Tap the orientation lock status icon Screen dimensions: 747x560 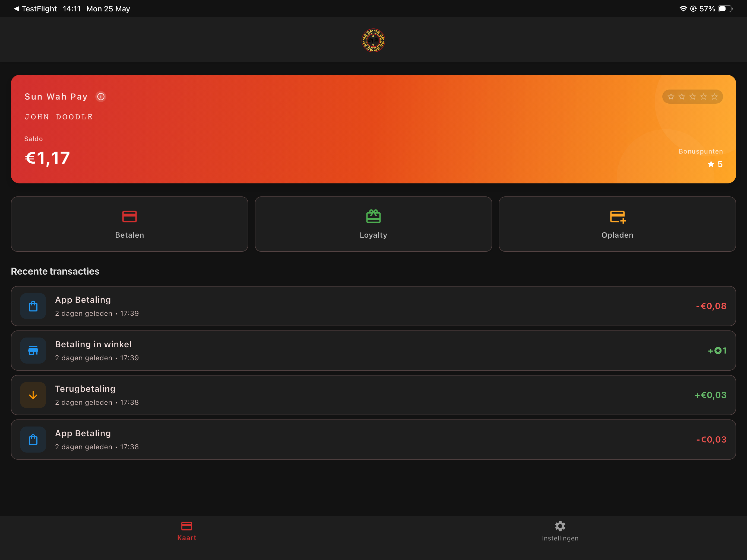(x=693, y=9)
